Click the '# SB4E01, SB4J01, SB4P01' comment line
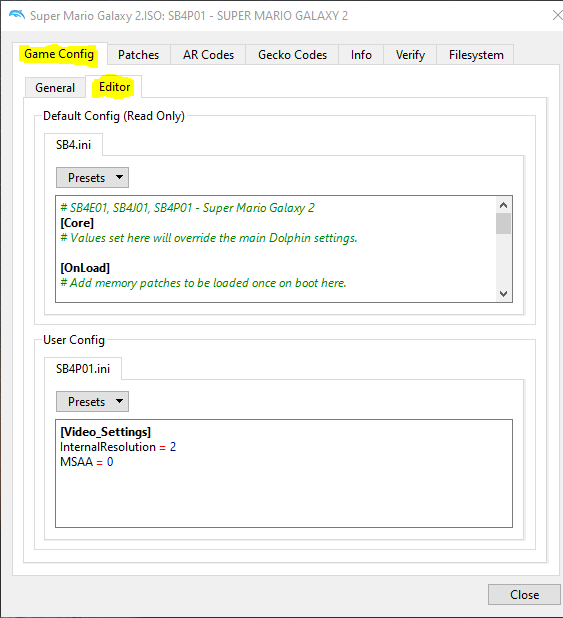Image resolution: width=563 pixels, height=618 pixels. click(187, 208)
